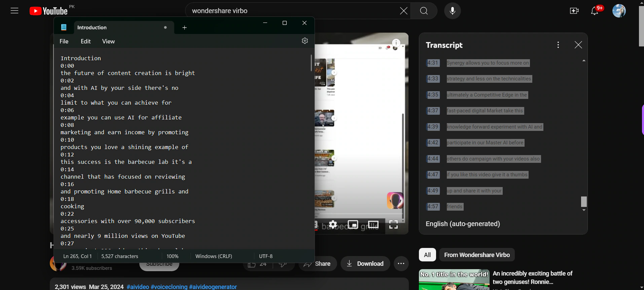The height and width of the screenshot is (290, 644).
Task: Click the channel avatar under the video
Action: [58, 264]
